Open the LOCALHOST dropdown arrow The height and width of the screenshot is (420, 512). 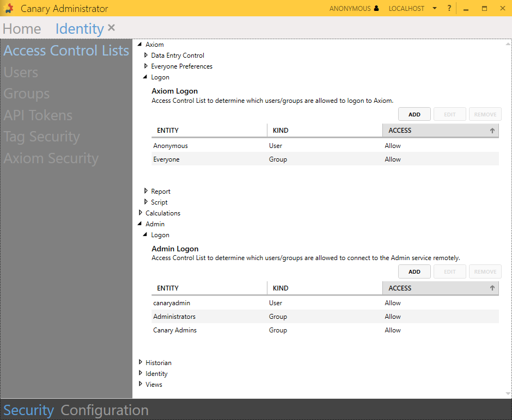pos(434,8)
